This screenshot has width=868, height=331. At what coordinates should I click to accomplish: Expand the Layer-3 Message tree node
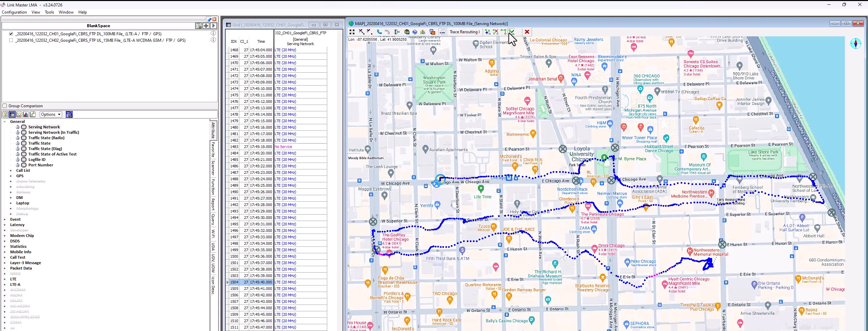point(5,263)
